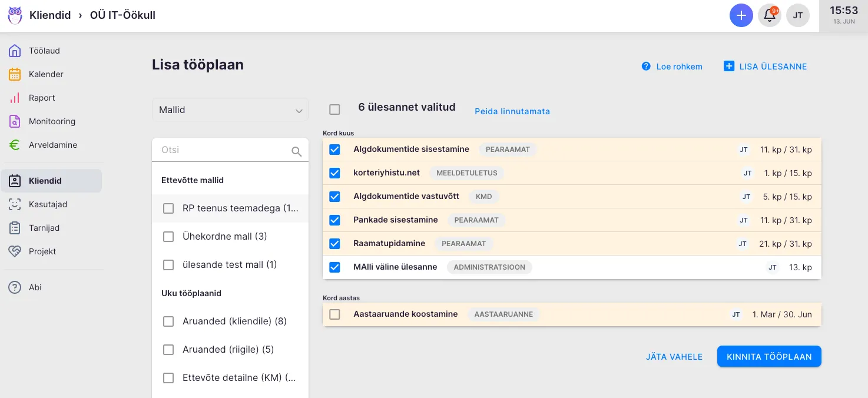Open assignee JT on Pankade sisestamine row
This screenshot has width=868, height=398.
coord(744,220)
